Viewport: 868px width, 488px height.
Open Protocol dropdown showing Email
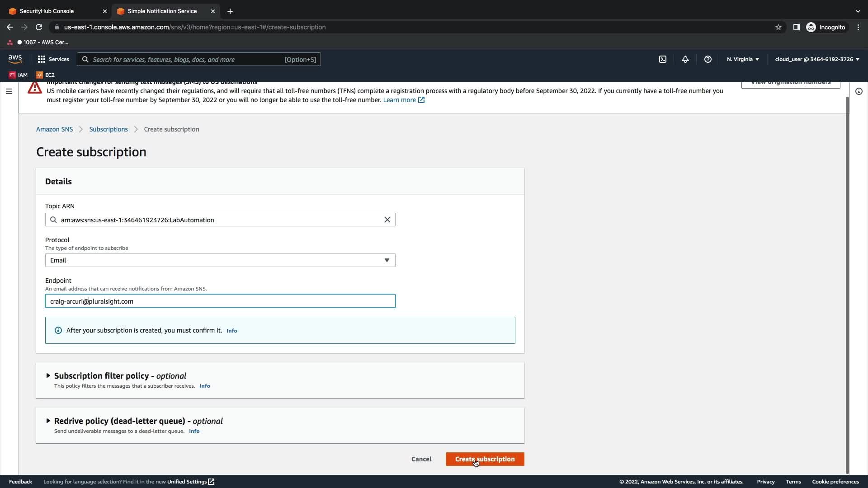[220, 260]
